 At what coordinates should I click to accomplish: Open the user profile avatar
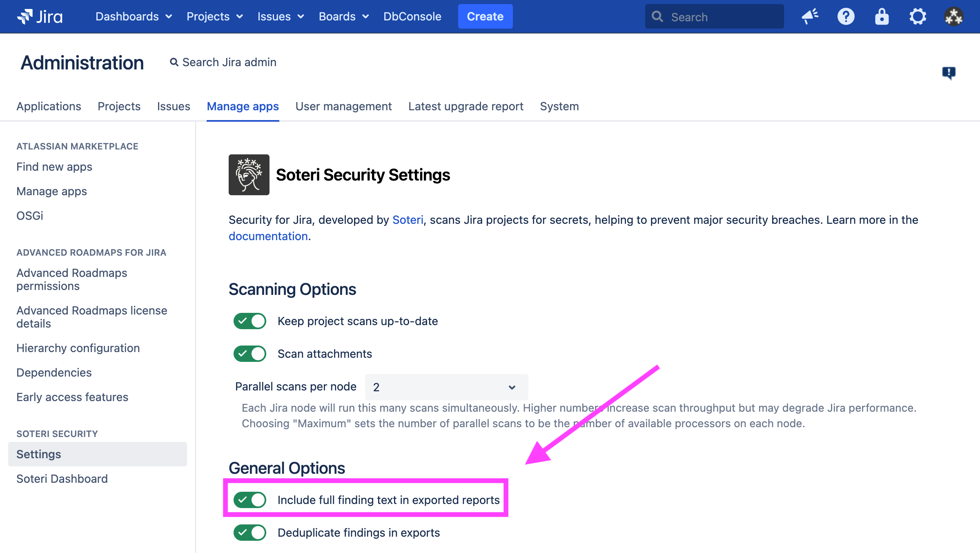(x=954, y=16)
